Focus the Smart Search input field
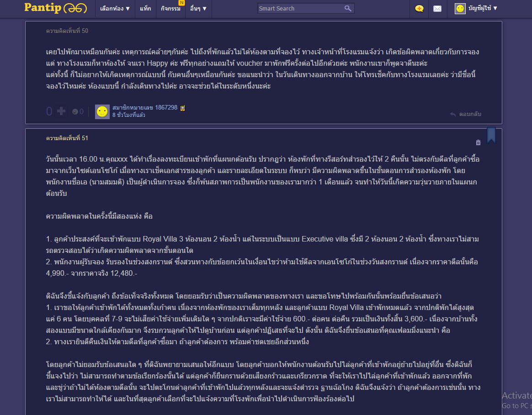532x415 pixels. click(300, 9)
